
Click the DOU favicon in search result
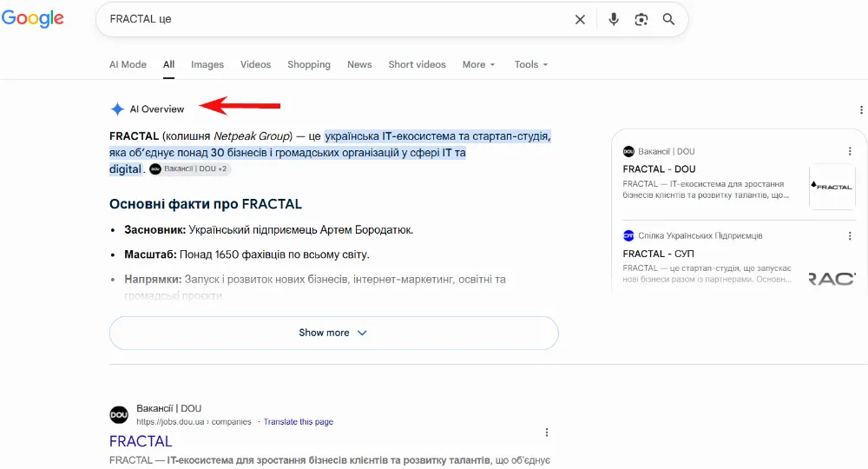click(x=119, y=414)
